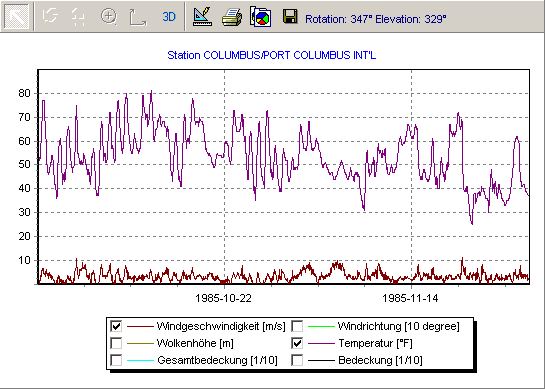
Task: Save the chart with floppy disk icon
Action: coord(290,17)
